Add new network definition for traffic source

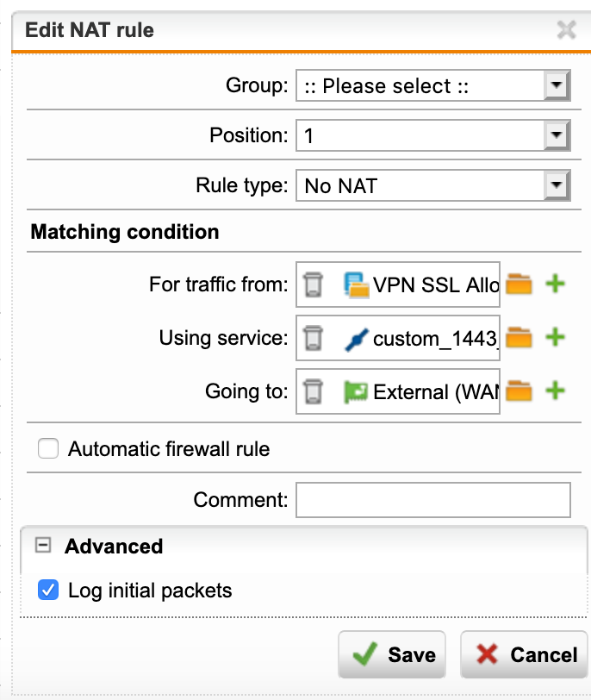point(556,284)
